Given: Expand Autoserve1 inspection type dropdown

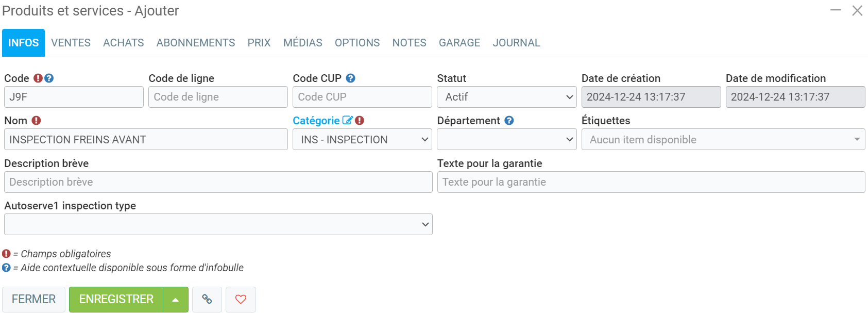Looking at the screenshot, I should tap(218, 225).
